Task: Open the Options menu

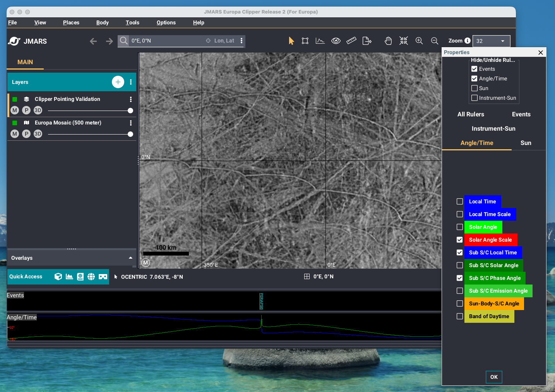Action: [x=166, y=22]
